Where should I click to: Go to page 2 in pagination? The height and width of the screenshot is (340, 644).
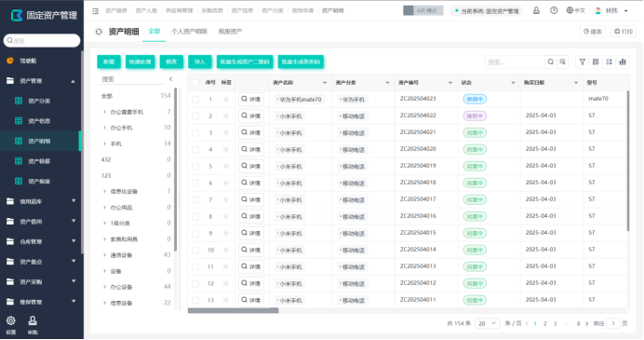point(545,323)
